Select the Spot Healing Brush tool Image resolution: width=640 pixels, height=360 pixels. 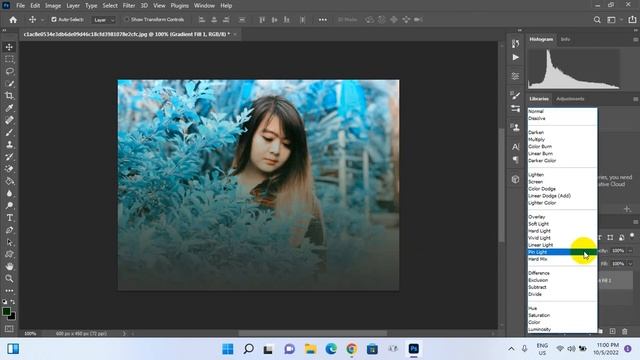point(9,120)
